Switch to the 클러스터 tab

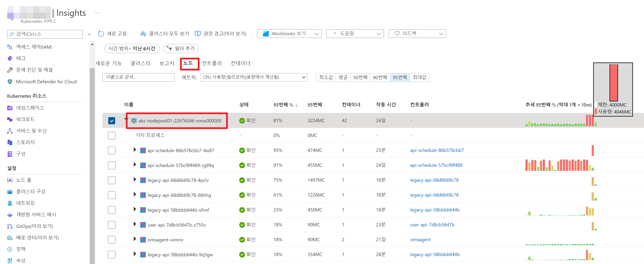[x=141, y=63]
